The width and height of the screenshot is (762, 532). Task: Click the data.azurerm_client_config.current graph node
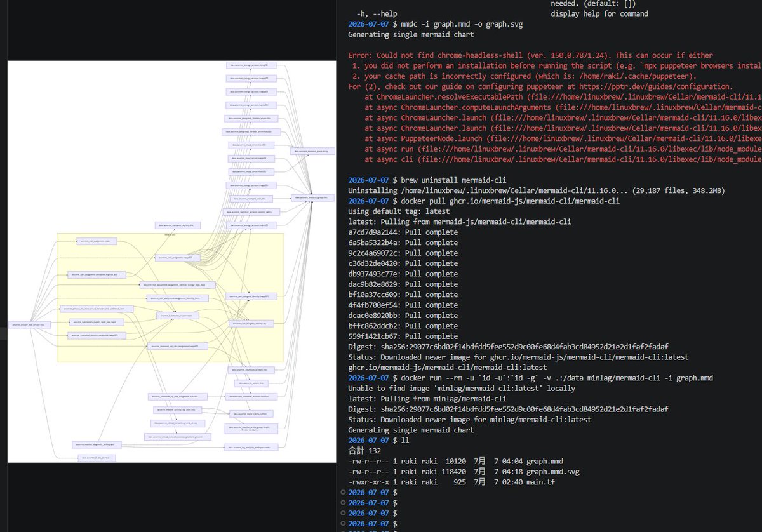pyautogui.click(x=251, y=414)
